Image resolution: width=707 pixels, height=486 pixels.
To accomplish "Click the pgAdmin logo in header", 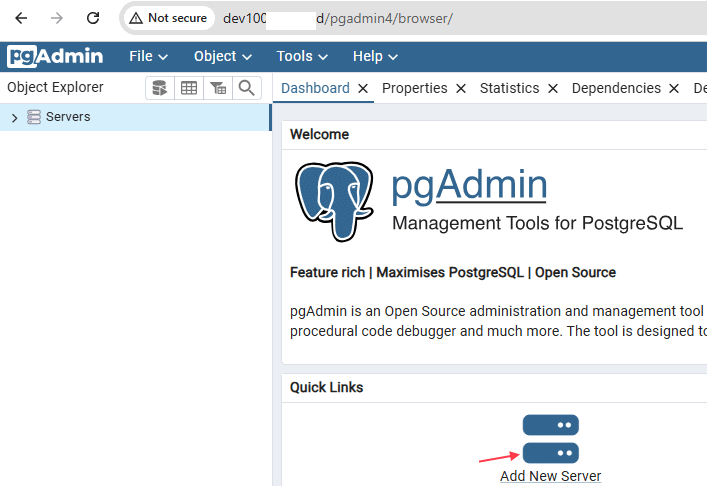I will (55, 56).
